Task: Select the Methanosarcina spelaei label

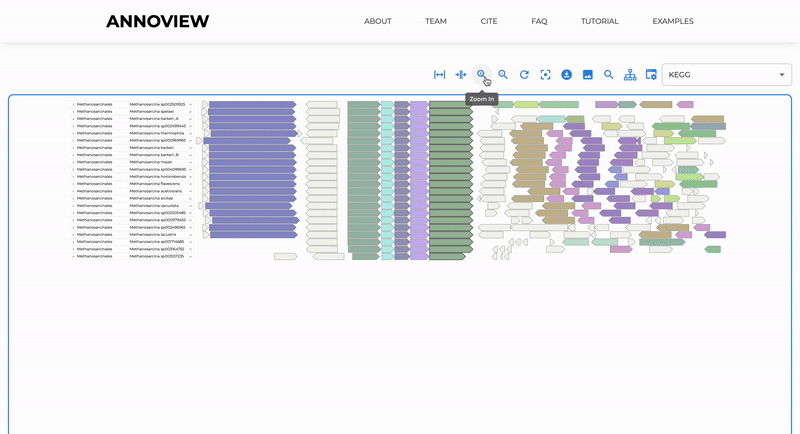Action: coord(152,111)
